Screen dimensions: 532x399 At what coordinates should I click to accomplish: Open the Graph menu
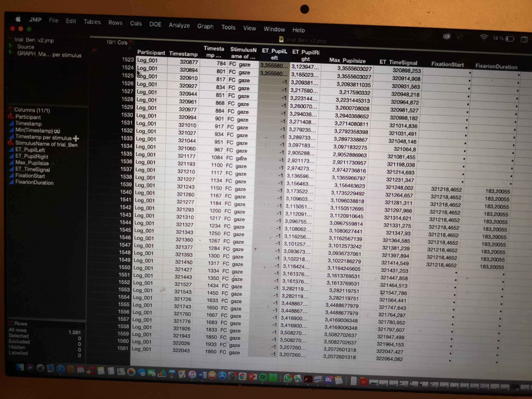(x=206, y=26)
